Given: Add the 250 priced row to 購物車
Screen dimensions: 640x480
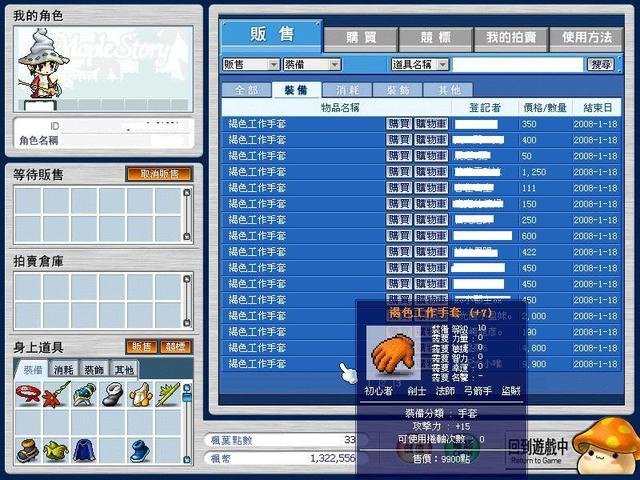Looking at the screenshot, I should [x=431, y=220].
